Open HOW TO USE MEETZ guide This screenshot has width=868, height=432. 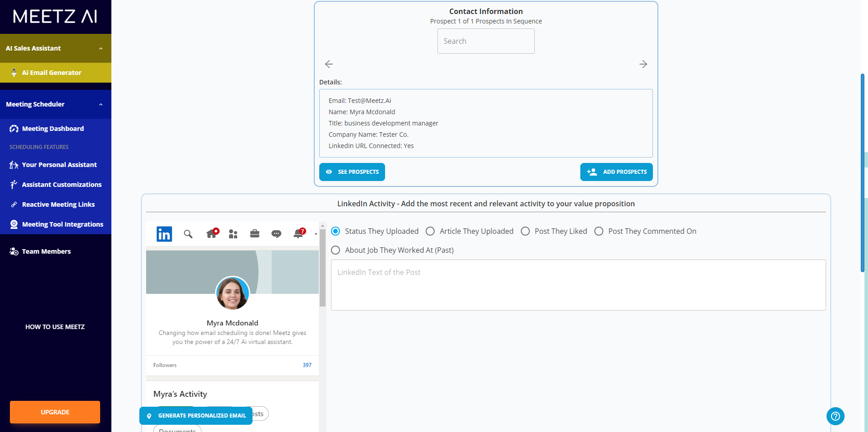coord(55,327)
